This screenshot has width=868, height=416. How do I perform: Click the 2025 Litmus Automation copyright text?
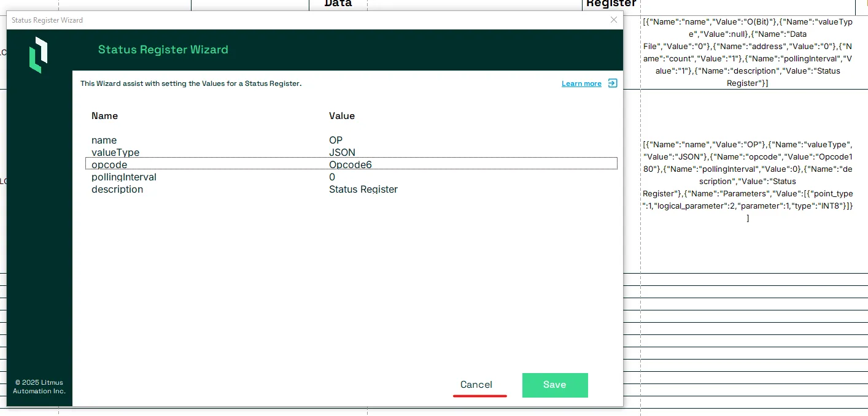pos(39,387)
